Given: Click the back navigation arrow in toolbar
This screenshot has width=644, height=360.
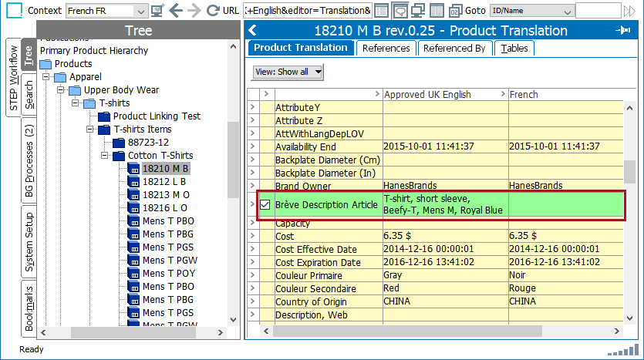Looking at the screenshot, I should 175,11.
